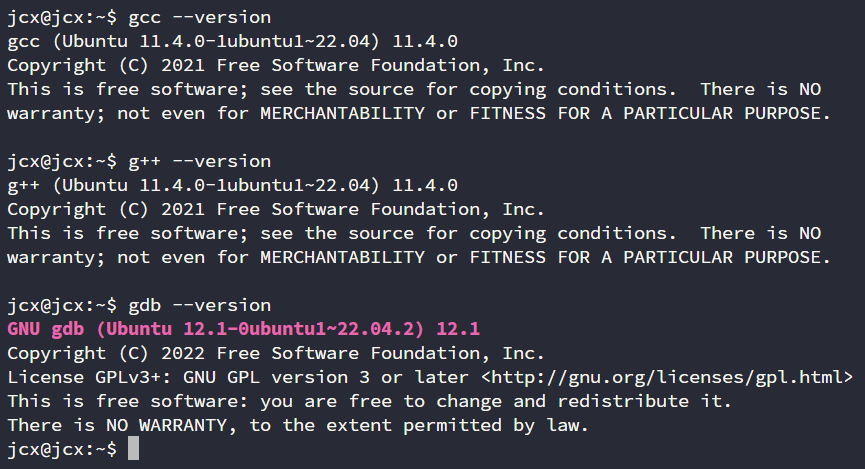Click the 'Copyright (C) 2022' line
865x469 pixels.
coord(275,353)
